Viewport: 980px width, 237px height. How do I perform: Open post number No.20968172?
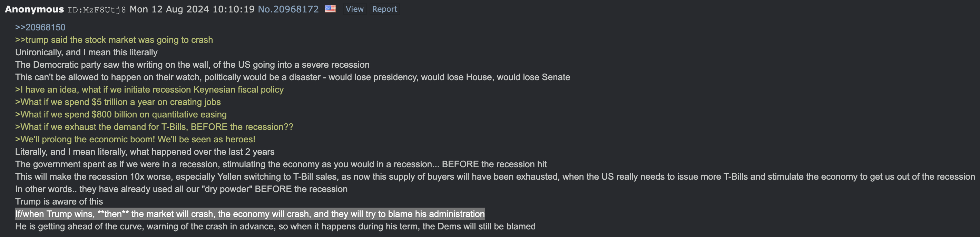tap(288, 9)
